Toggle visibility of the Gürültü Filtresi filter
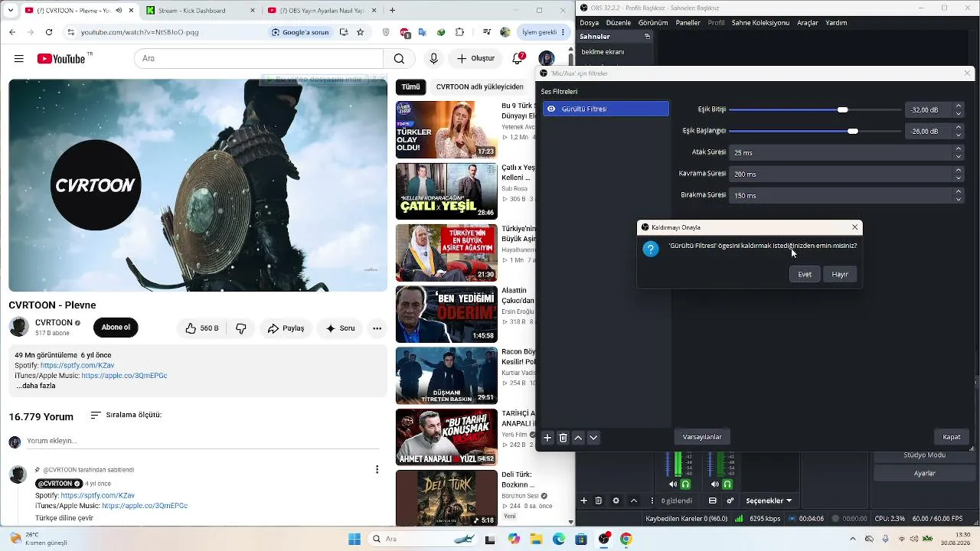 pos(551,109)
